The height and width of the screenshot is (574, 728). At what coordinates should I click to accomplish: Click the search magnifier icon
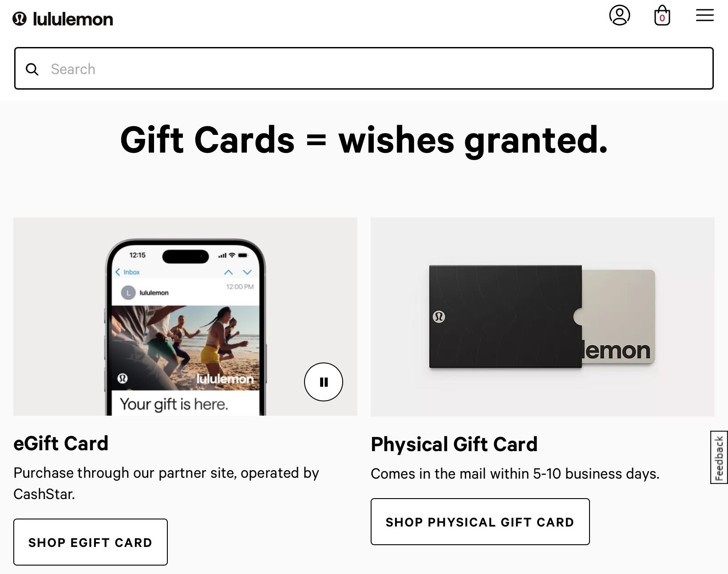(x=32, y=69)
